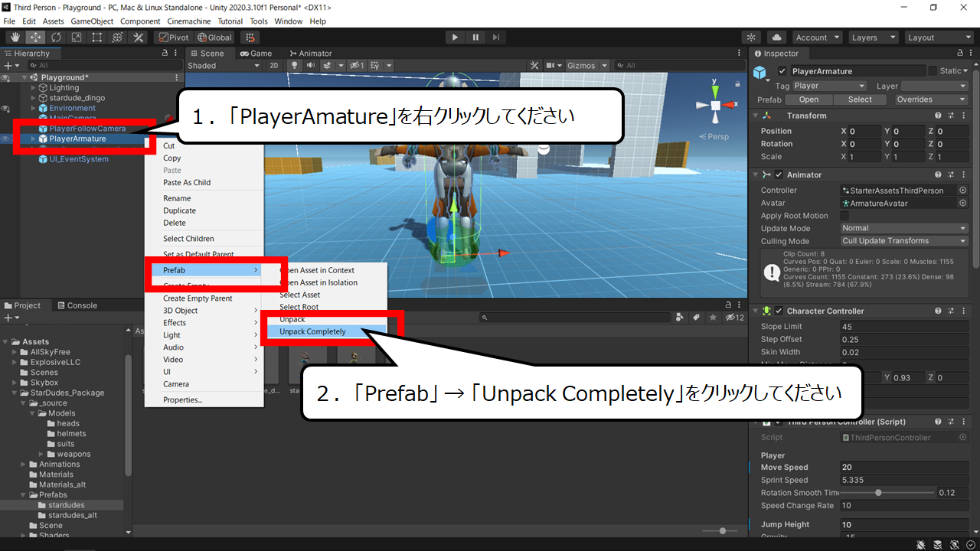
Task: Toggle Global handle rotation button
Action: 214,37
